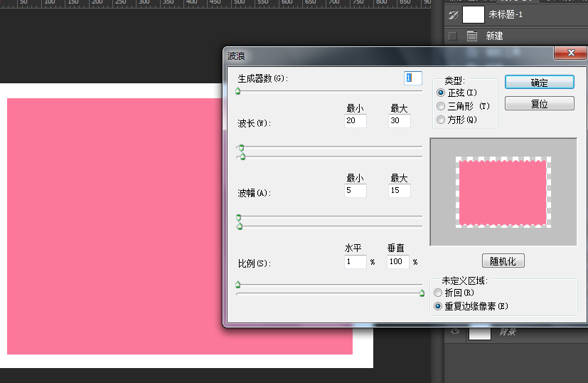This screenshot has height=383, width=588.
Task: Click the 比例 vertical percent field
Action: tap(398, 262)
